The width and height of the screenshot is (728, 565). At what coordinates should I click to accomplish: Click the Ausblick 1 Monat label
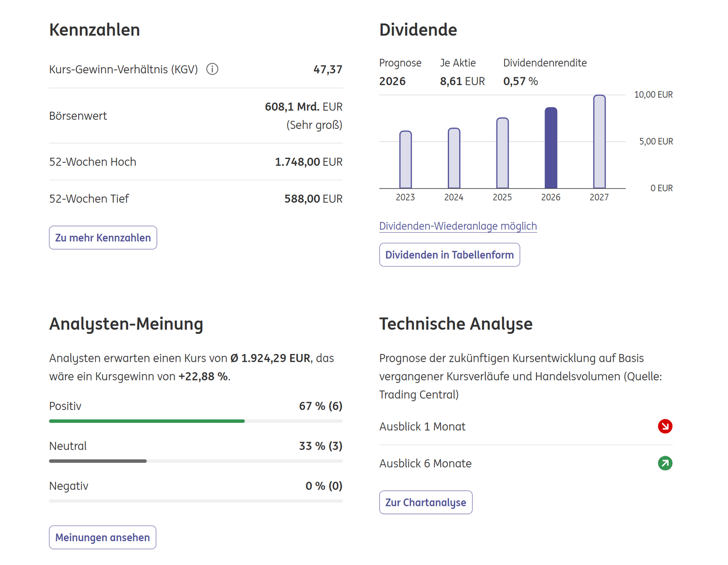click(423, 426)
